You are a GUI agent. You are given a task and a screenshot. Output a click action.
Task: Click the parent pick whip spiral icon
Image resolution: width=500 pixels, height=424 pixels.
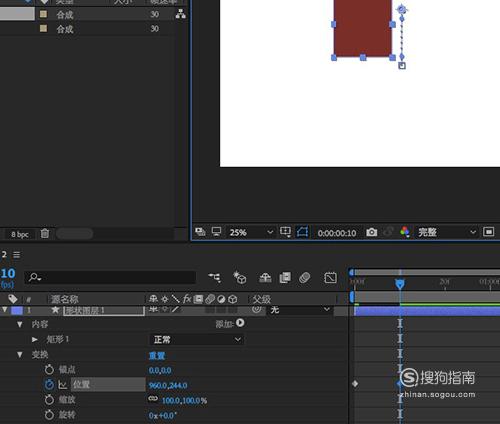point(256,310)
